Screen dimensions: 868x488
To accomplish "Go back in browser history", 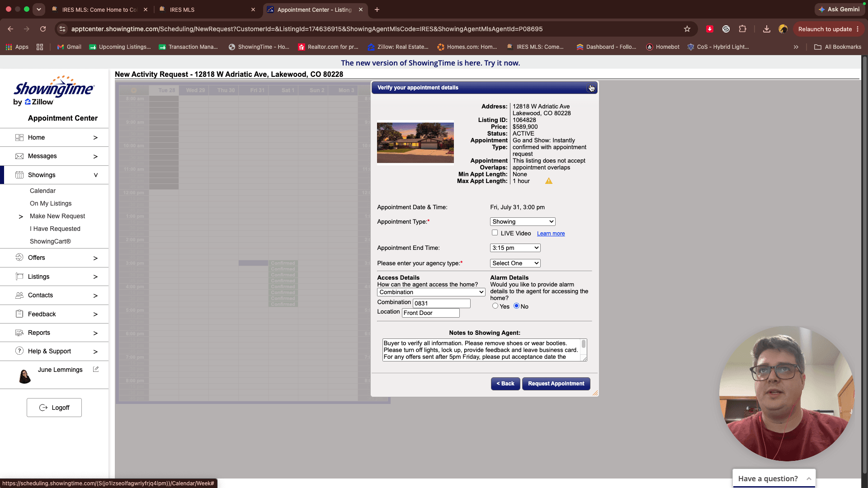I will [x=10, y=29].
